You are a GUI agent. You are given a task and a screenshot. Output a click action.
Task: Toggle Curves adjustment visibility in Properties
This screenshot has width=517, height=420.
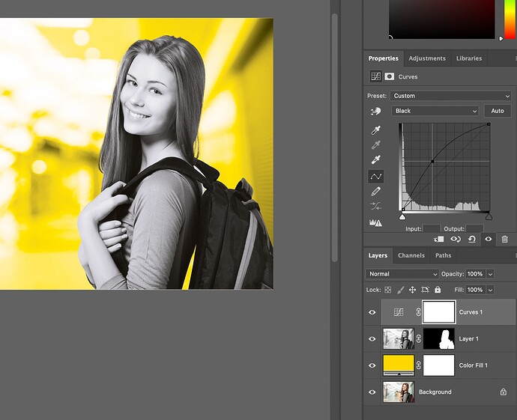489,240
